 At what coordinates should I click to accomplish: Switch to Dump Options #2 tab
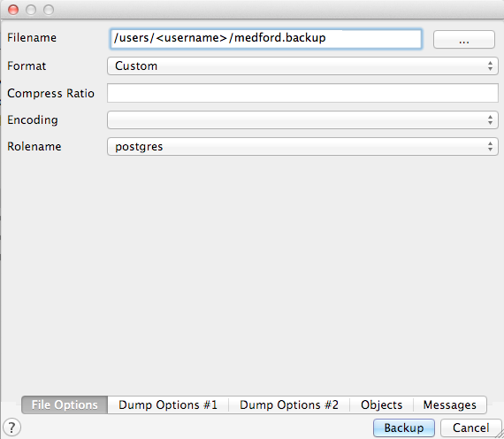[289, 404]
